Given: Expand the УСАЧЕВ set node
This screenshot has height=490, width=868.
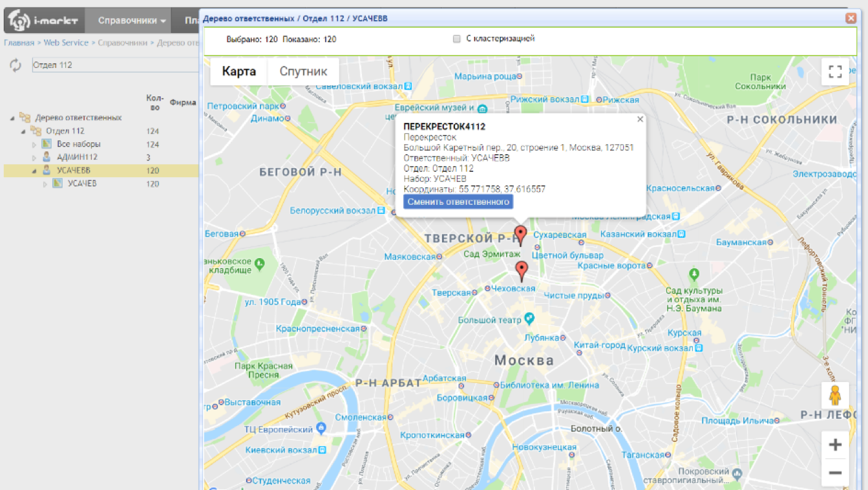Looking at the screenshot, I should [45, 184].
